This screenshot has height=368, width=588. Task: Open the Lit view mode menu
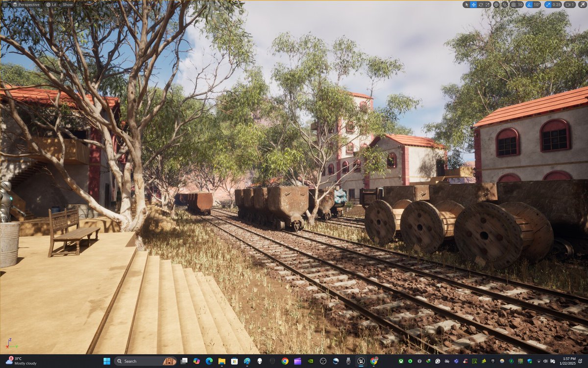51,4
